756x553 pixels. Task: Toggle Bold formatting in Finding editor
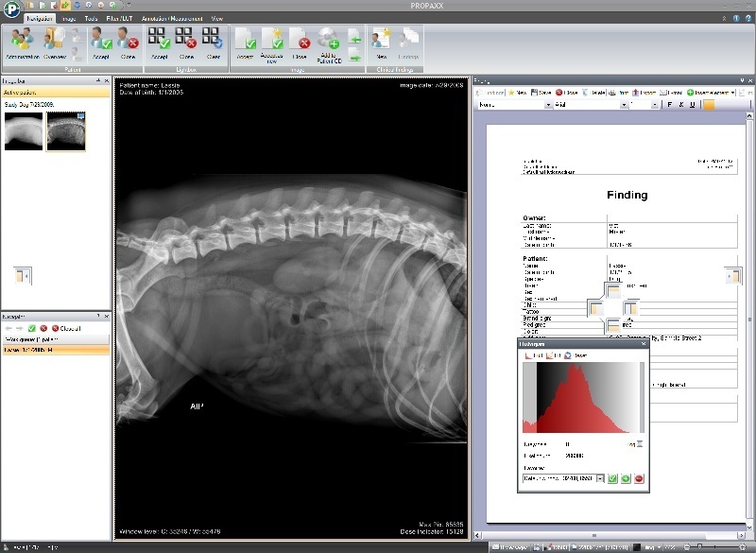pos(670,105)
